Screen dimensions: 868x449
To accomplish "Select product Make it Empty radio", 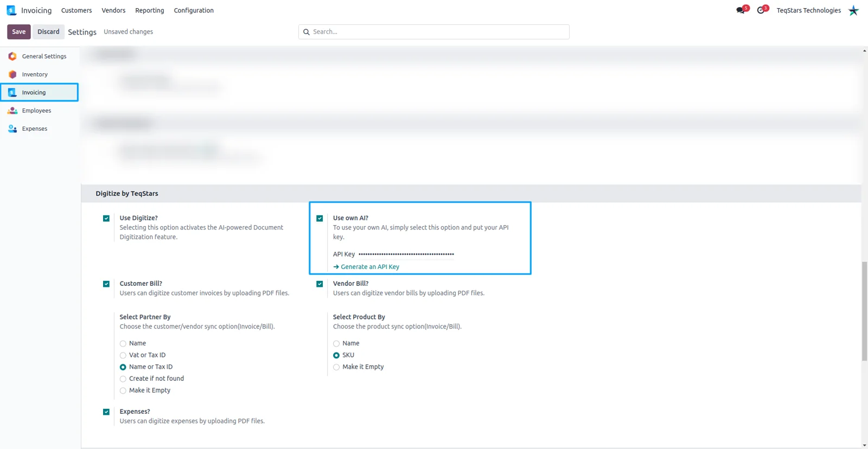I will [336, 367].
